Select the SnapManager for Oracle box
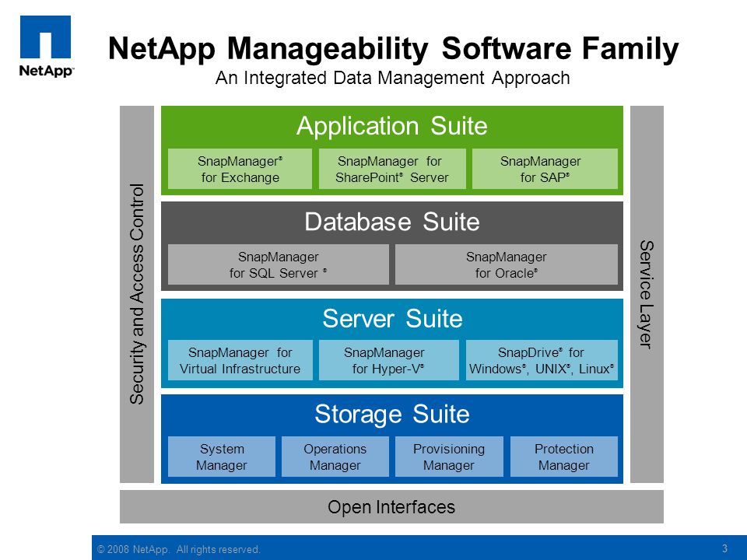The width and height of the screenshot is (747, 560). (x=507, y=264)
